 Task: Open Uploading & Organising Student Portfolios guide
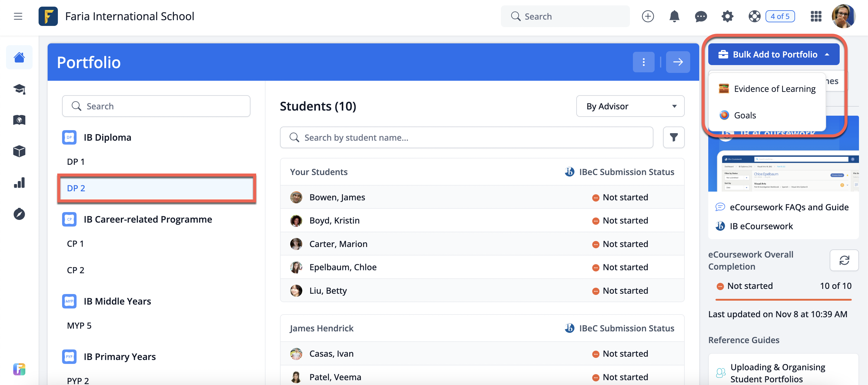tap(777, 373)
